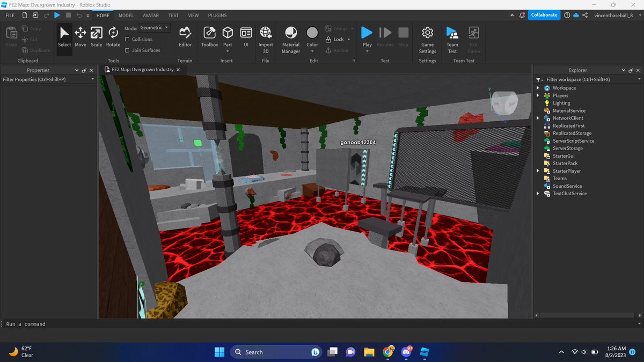Activate the Scale tool
This screenshot has height=362, width=644.
pos(96,38)
